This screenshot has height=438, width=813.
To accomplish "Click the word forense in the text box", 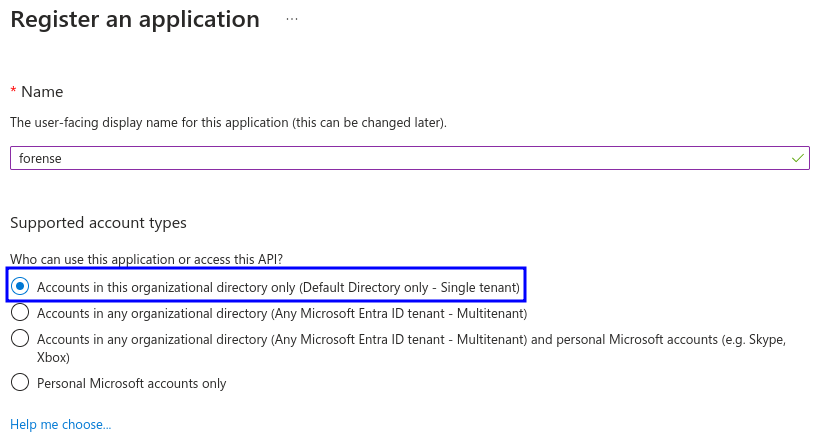I will coord(40,158).
